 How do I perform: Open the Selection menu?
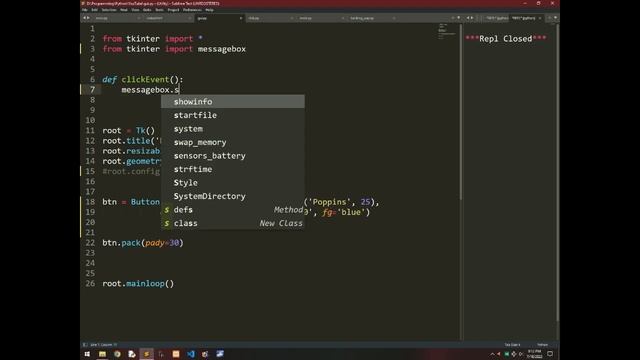(x=109, y=10)
